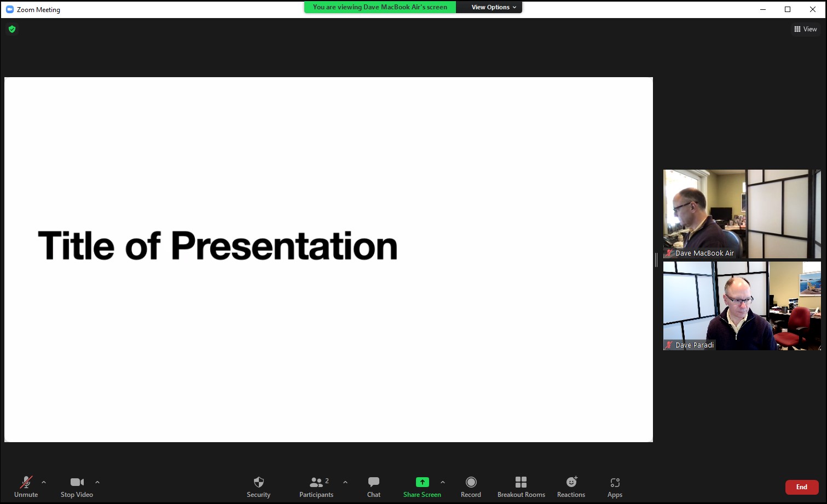The width and height of the screenshot is (827, 504).
Task: Show the Participants list
Action: (316, 486)
